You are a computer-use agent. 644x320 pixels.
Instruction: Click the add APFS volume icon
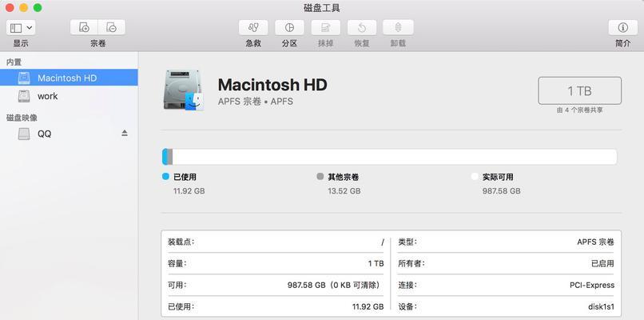[x=84, y=27]
